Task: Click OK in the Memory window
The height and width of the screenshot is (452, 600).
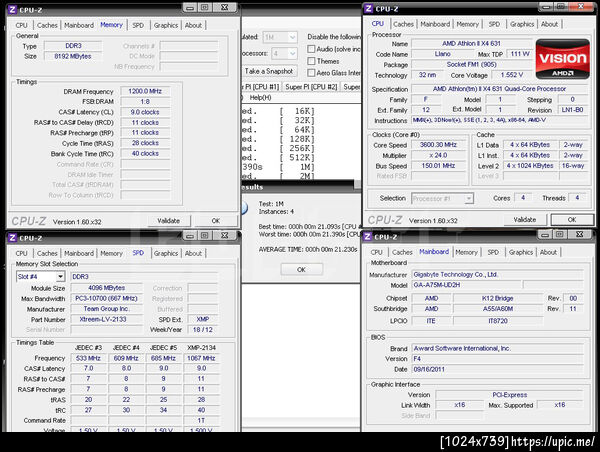Action: pyautogui.click(x=216, y=221)
